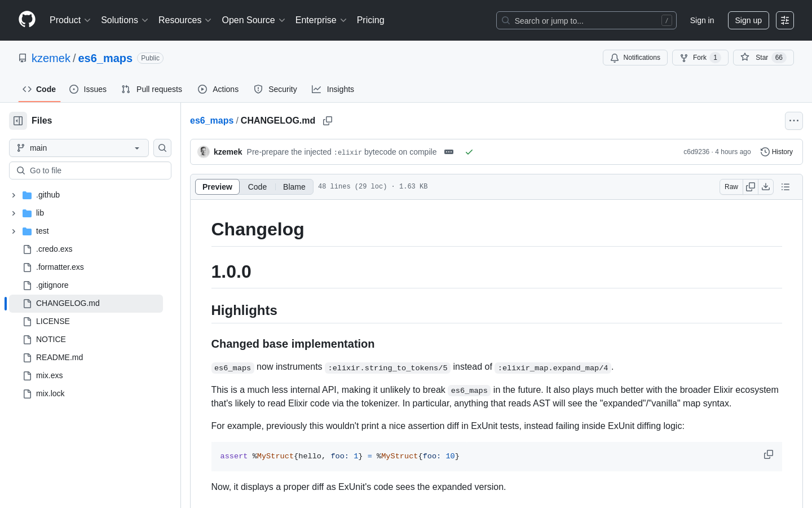This screenshot has height=508, width=812.
Task: Focus the Search or jump to field
Action: click(x=586, y=20)
